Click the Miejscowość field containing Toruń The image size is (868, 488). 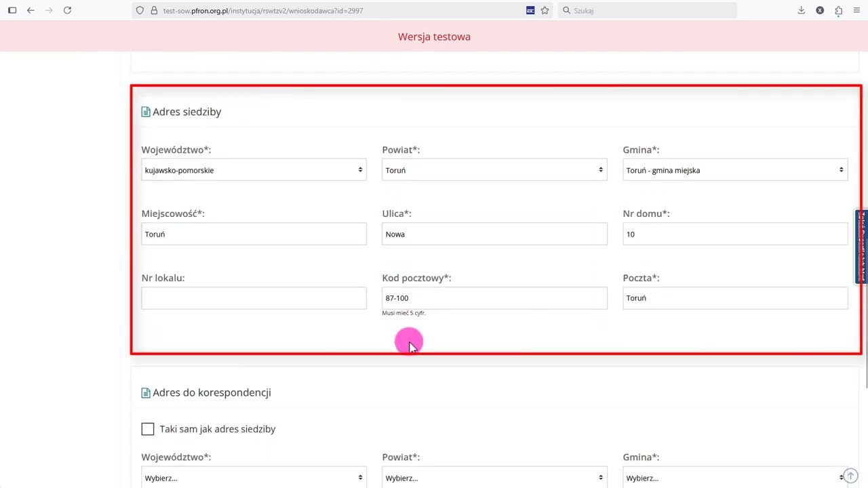click(x=254, y=234)
